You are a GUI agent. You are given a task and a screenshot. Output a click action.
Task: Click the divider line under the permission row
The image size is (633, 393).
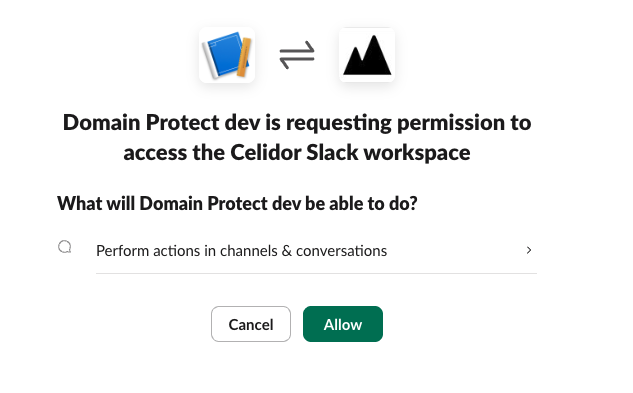(316, 273)
